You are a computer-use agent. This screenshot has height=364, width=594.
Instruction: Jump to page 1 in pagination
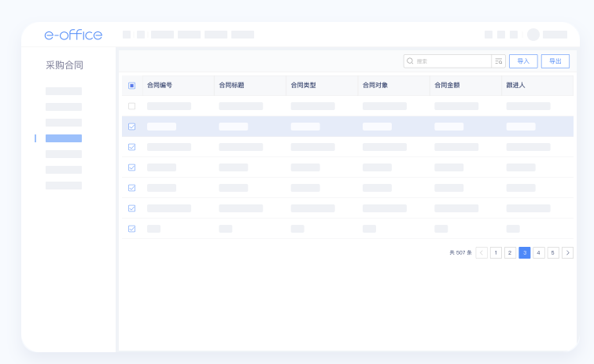point(496,252)
